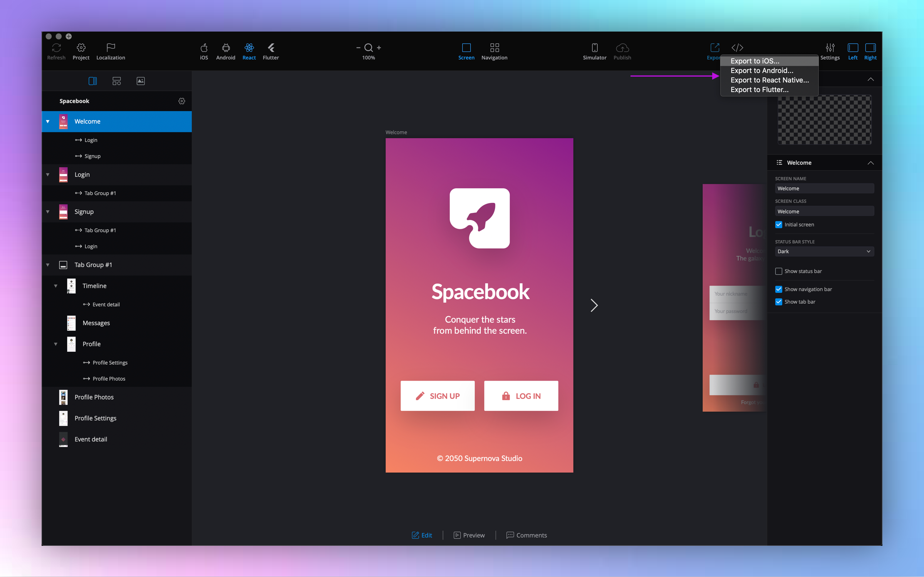The width and height of the screenshot is (924, 577).
Task: Switch to Flutter platform icon
Action: [x=271, y=48]
